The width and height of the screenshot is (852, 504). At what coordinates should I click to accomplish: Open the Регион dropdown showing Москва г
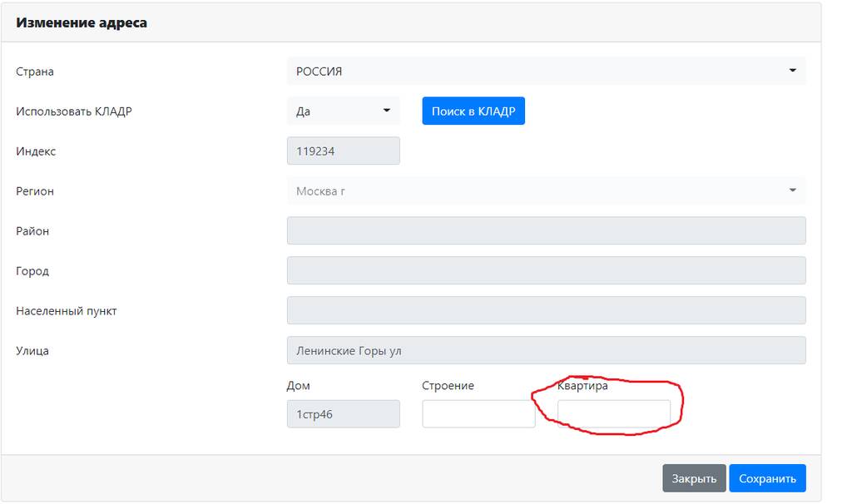pyautogui.click(x=546, y=190)
